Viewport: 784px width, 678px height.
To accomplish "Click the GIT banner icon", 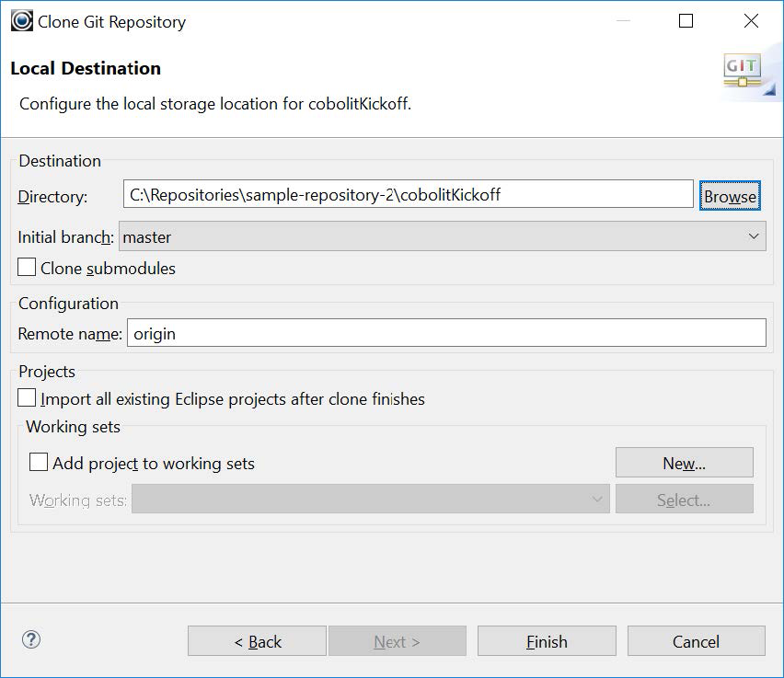I will (x=742, y=72).
